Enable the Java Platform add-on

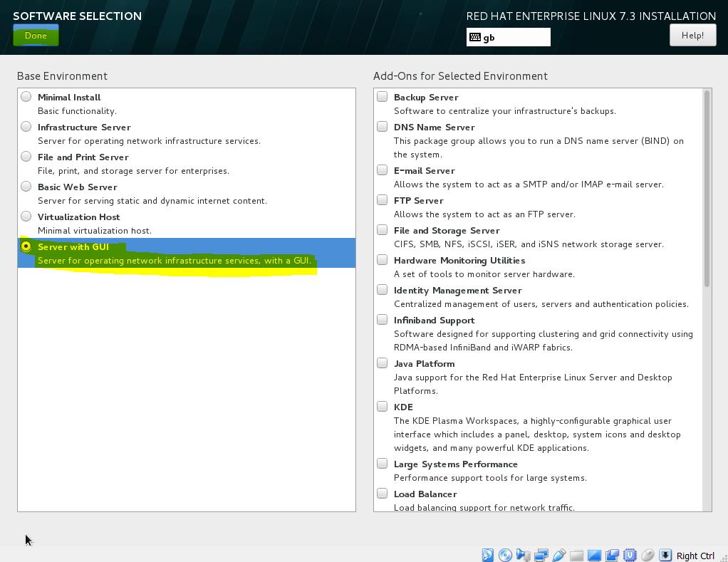coord(382,363)
